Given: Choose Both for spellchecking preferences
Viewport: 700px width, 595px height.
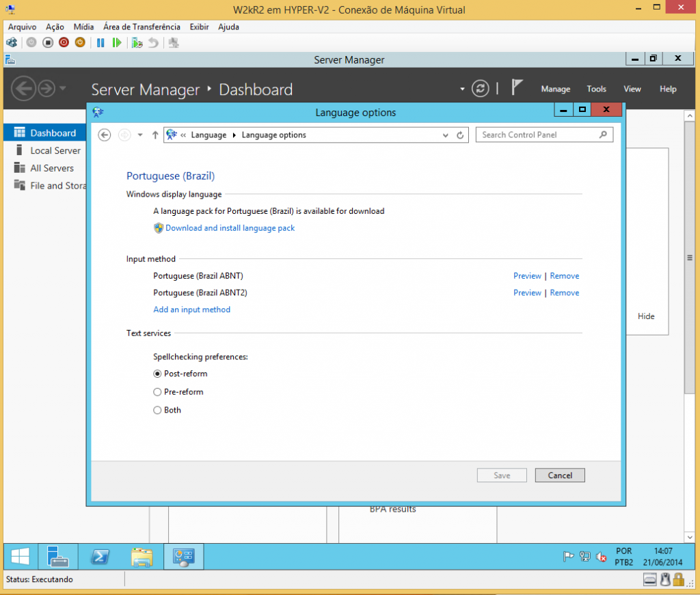Looking at the screenshot, I should 158,411.
